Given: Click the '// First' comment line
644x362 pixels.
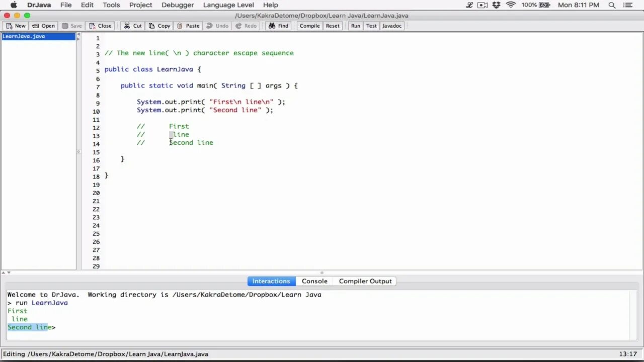Looking at the screenshot, I should click(163, 126).
